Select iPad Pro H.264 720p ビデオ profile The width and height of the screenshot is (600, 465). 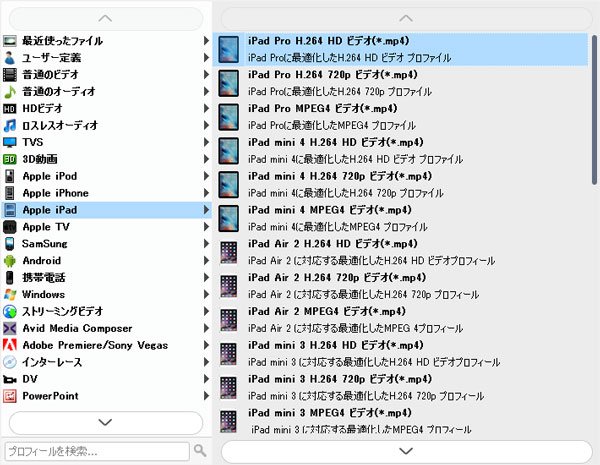coord(400,83)
